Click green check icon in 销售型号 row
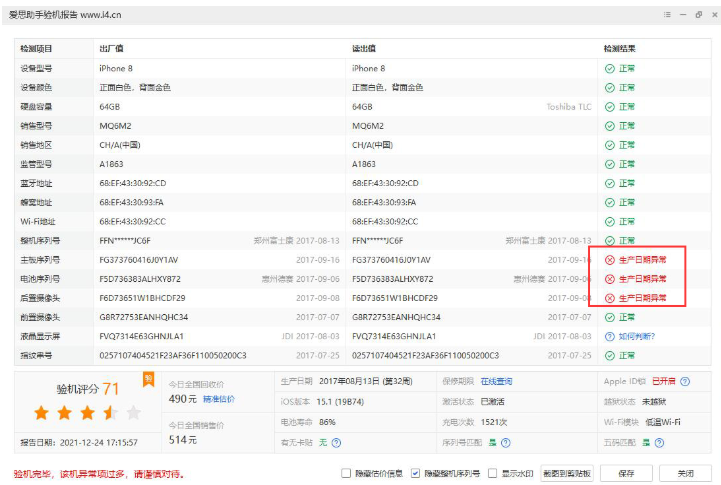721x485 pixels. (x=610, y=126)
